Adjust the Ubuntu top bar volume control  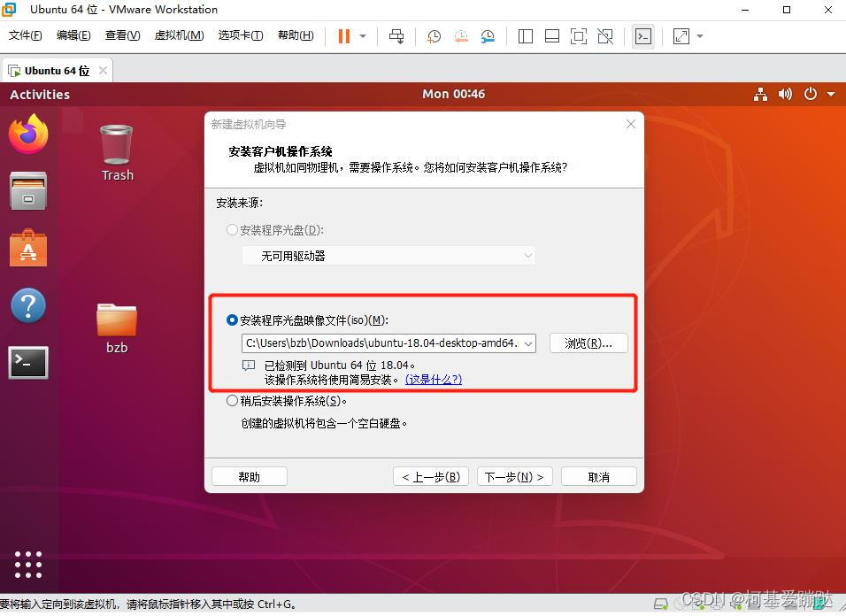click(x=785, y=94)
